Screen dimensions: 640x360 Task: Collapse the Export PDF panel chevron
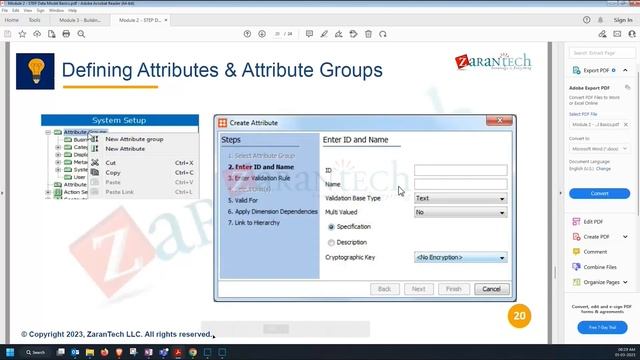tap(625, 71)
